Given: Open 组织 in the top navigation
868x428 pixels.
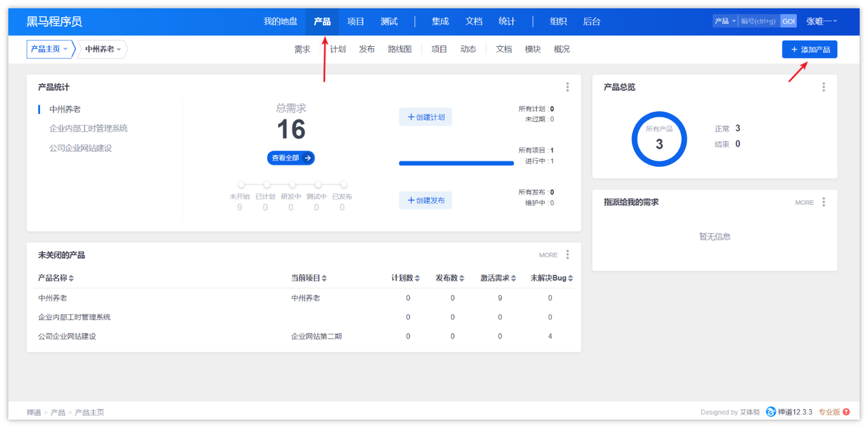Looking at the screenshot, I should point(558,22).
